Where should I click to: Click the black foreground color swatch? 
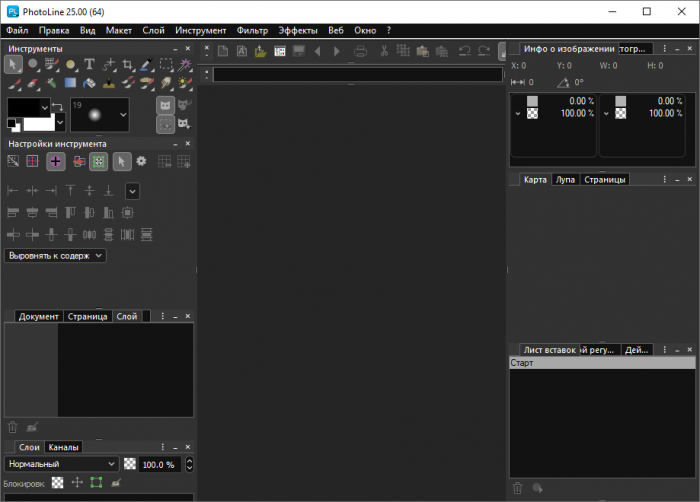point(23,106)
